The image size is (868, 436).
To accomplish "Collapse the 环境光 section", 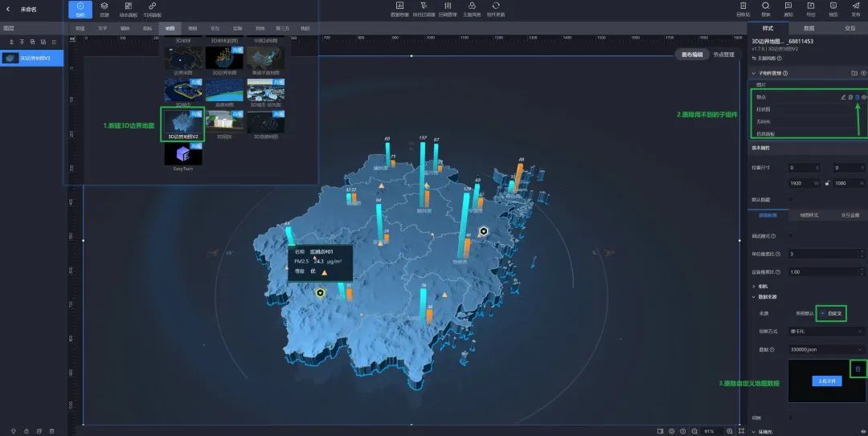I will 753,431.
